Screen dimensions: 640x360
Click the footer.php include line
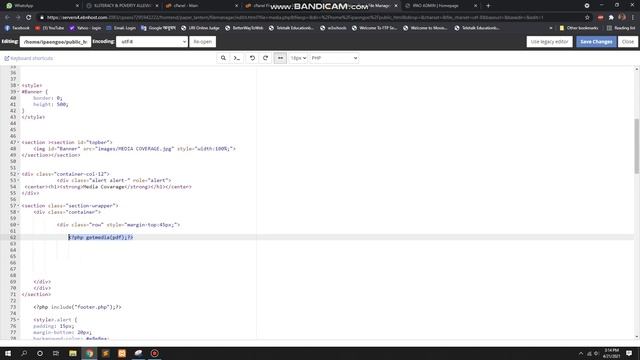(78, 307)
